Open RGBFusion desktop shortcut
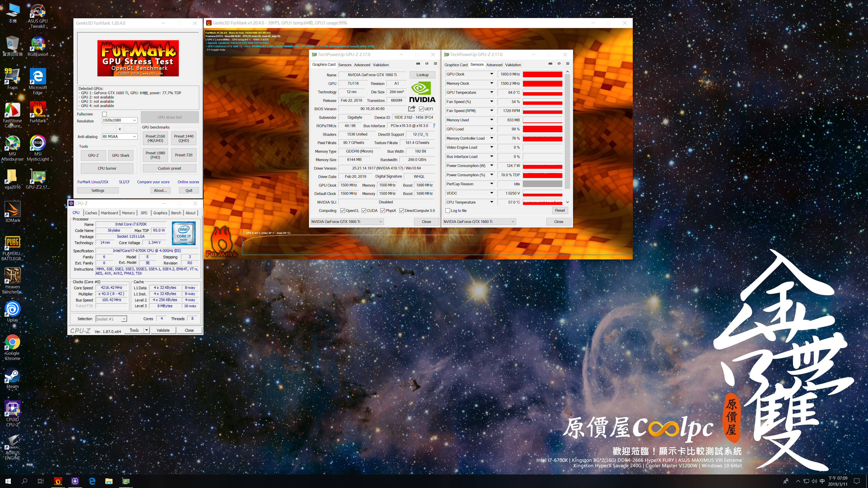Image resolution: width=868 pixels, height=488 pixels. pyautogui.click(x=38, y=47)
